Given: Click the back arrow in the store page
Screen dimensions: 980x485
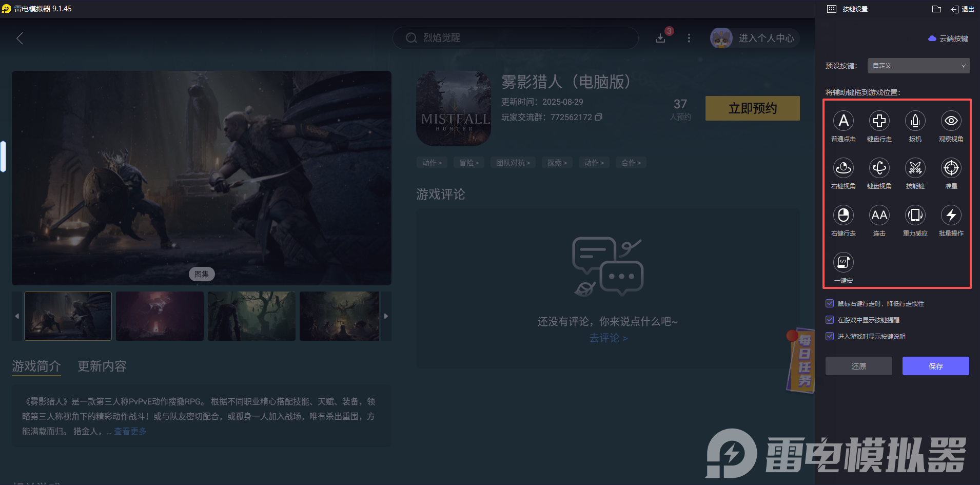Looking at the screenshot, I should [x=20, y=38].
